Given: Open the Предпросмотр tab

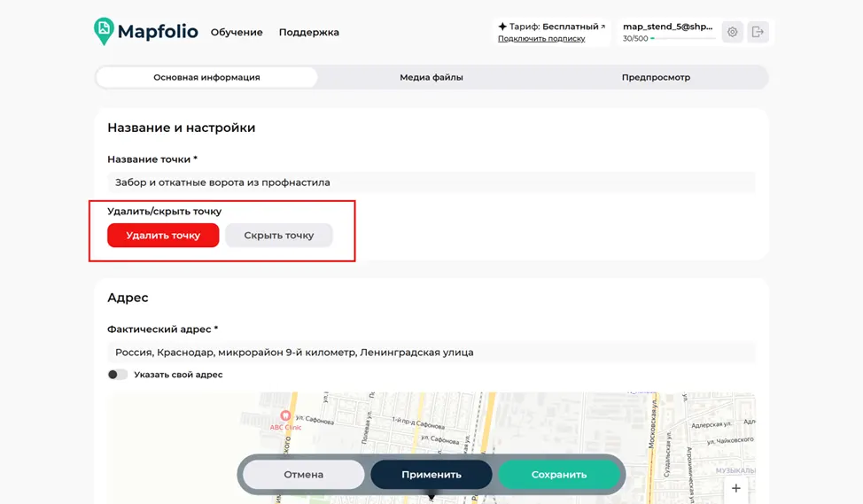Looking at the screenshot, I should (656, 78).
